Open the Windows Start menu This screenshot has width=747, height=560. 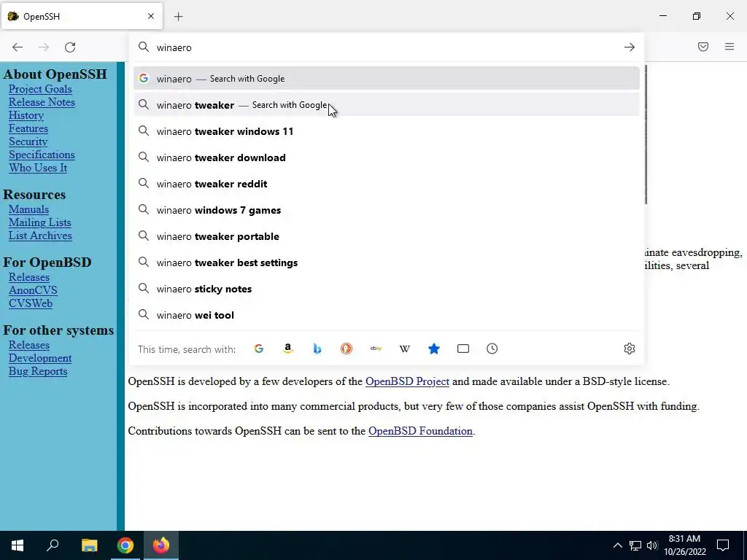coord(18,545)
